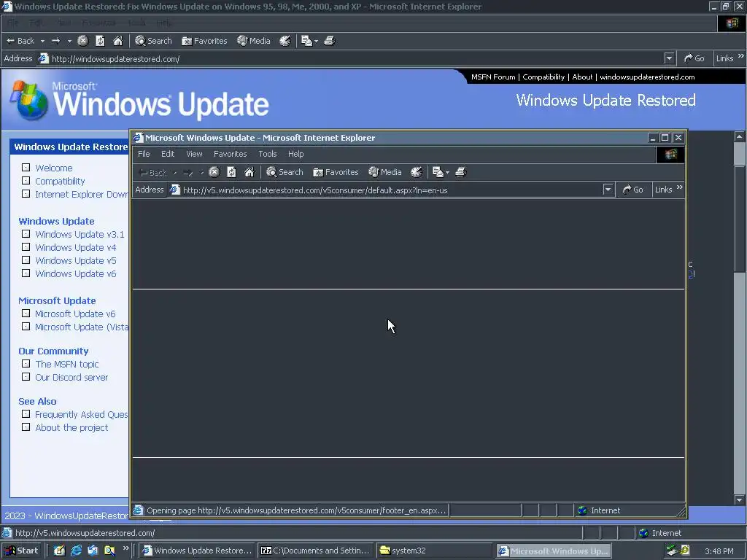Click Print icon in front Windows Update window
This screenshot has height=560, width=747.
(461, 172)
